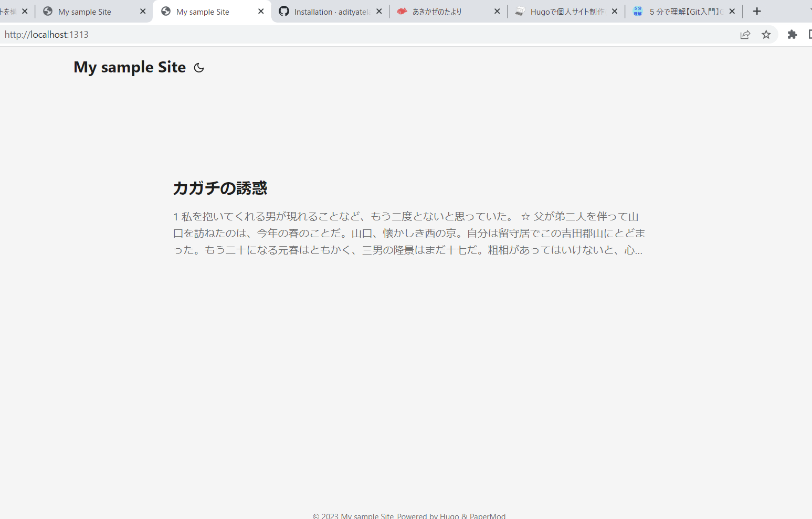Switch to the あきかぜのたより tab
The width and height of the screenshot is (812, 519).
click(441, 12)
